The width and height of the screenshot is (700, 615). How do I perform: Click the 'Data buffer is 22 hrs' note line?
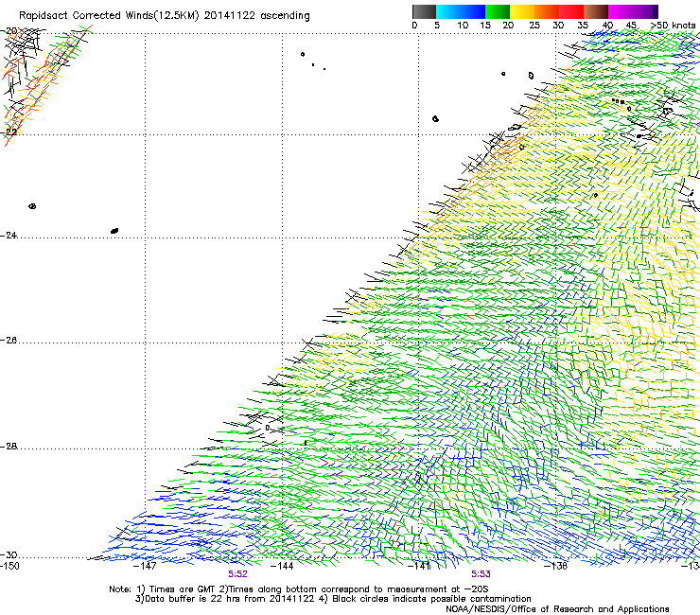(x=333, y=599)
